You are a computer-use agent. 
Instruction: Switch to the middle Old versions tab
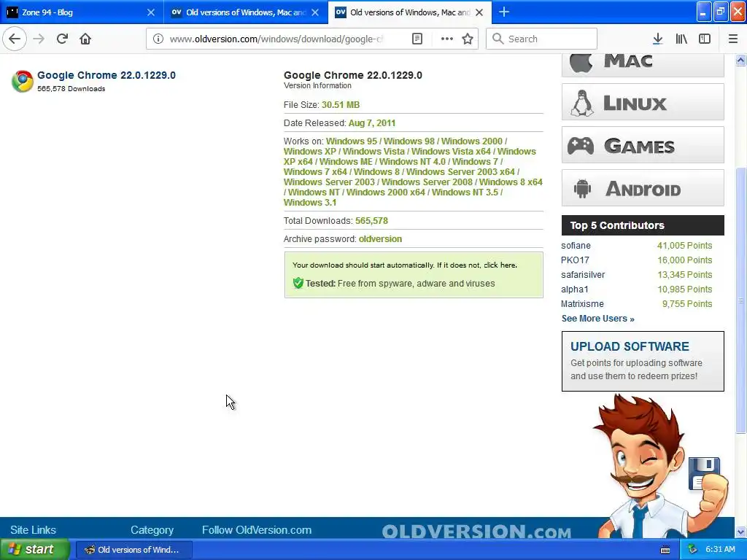tap(245, 12)
